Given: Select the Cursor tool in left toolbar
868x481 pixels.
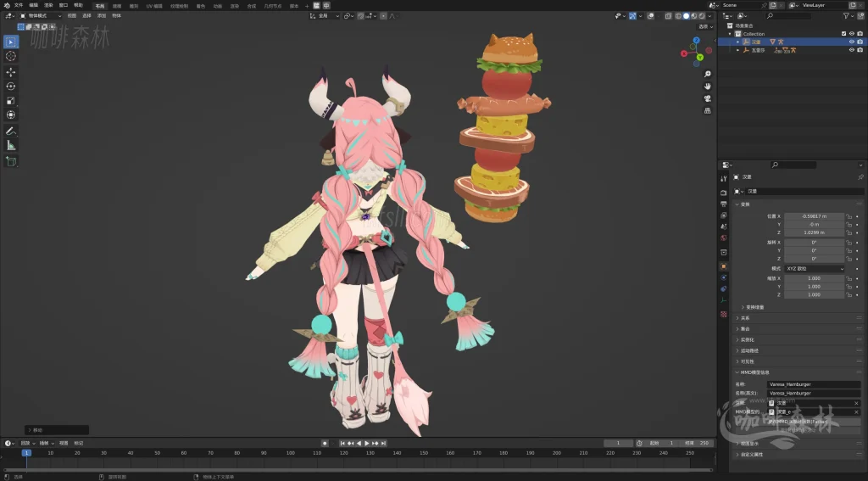Looking at the screenshot, I should pos(10,56).
